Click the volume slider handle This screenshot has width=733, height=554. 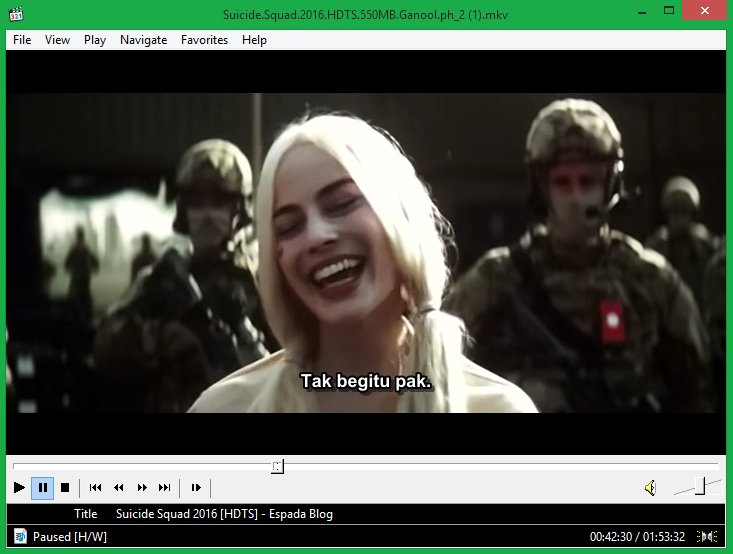(x=700, y=486)
